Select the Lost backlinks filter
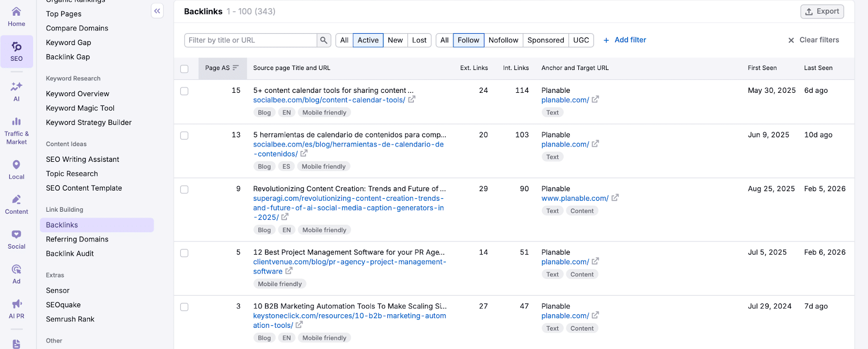The width and height of the screenshot is (868, 349). pyautogui.click(x=419, y=40)
